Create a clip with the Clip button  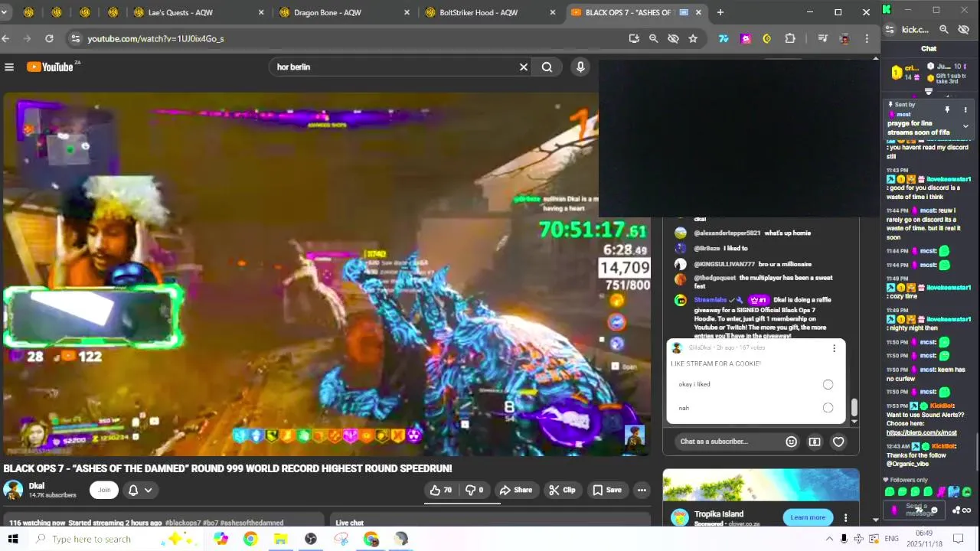562,490
